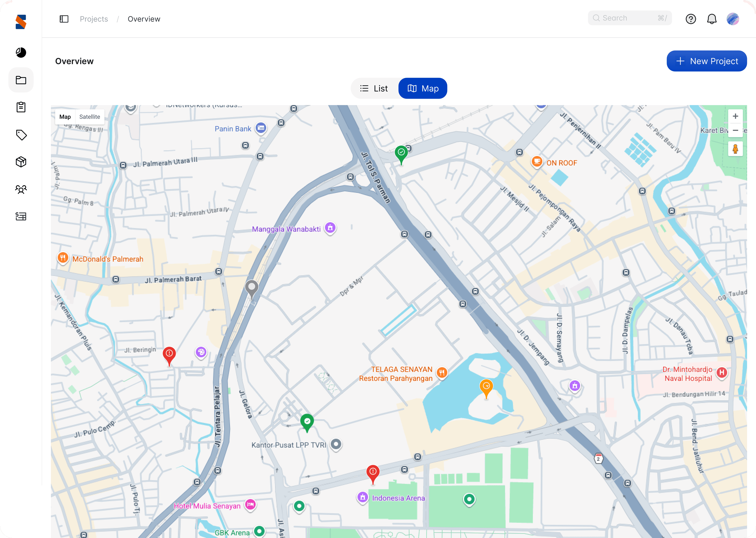Click the ON ROOF cafe marker
Viewport: 756px width, 538px height.
tap(537, 162)
